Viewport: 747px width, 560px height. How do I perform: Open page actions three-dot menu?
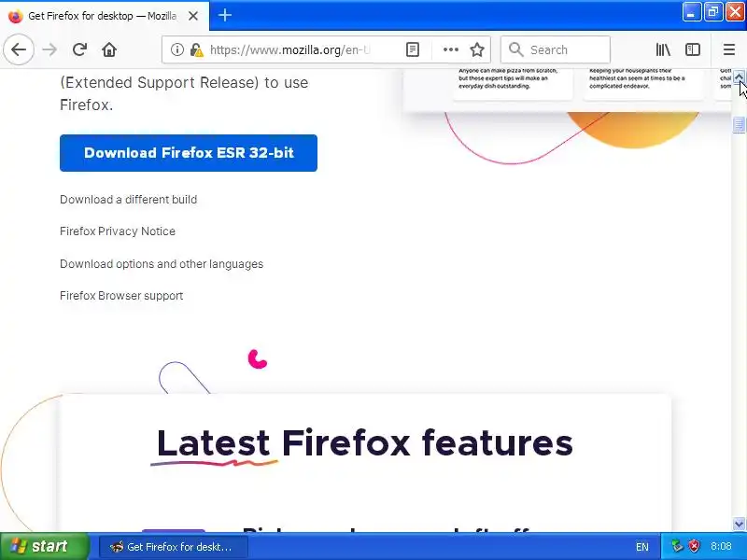pos(450,49)
